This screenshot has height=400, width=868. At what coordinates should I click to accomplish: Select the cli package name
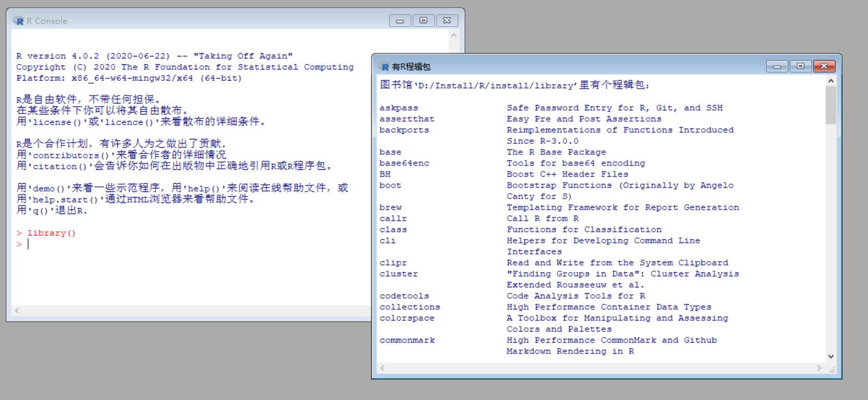[387, 241]
